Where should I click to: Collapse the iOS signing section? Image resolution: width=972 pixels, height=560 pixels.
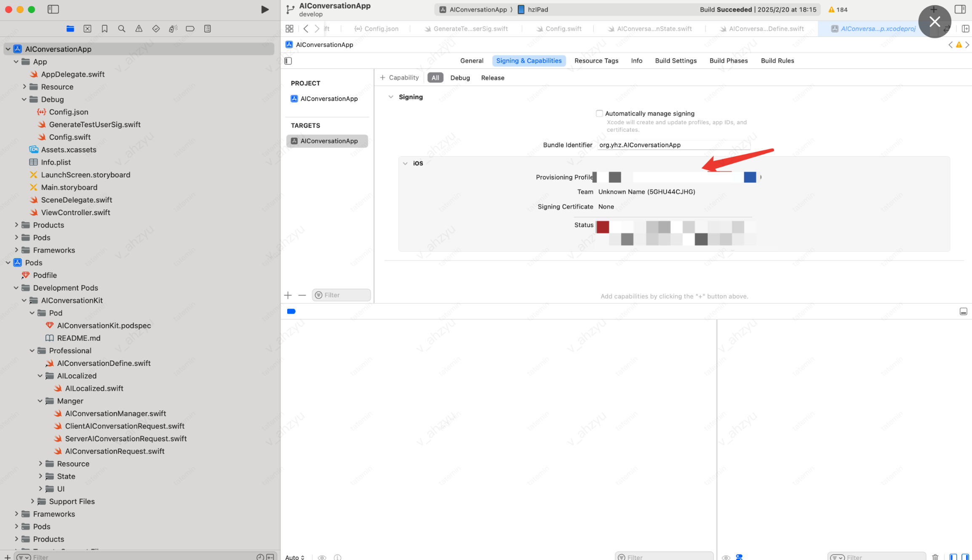[405, 163]
